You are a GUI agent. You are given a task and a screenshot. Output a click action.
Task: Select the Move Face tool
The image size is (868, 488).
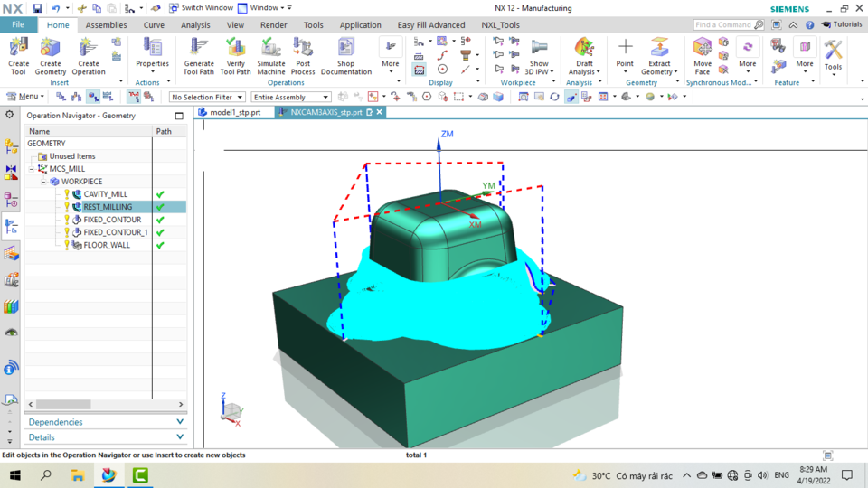(703, 56)
